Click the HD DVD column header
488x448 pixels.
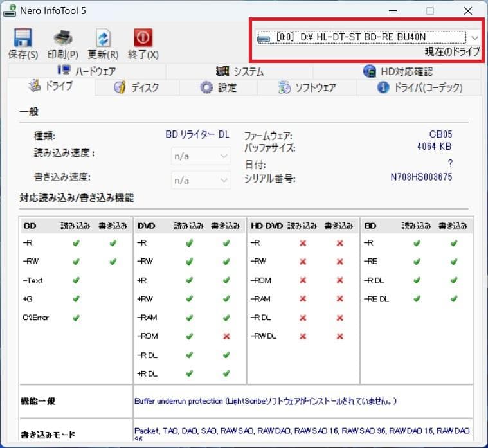point(267,226)
